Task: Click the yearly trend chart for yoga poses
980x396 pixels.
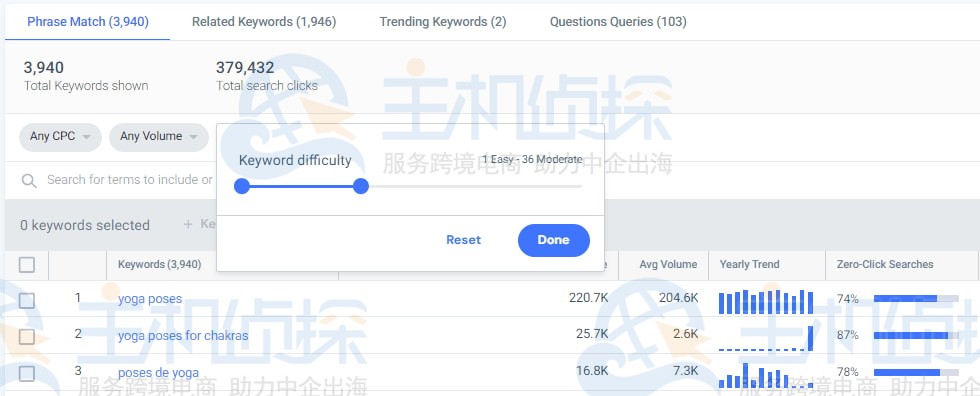Action: (x=766, y=301)
